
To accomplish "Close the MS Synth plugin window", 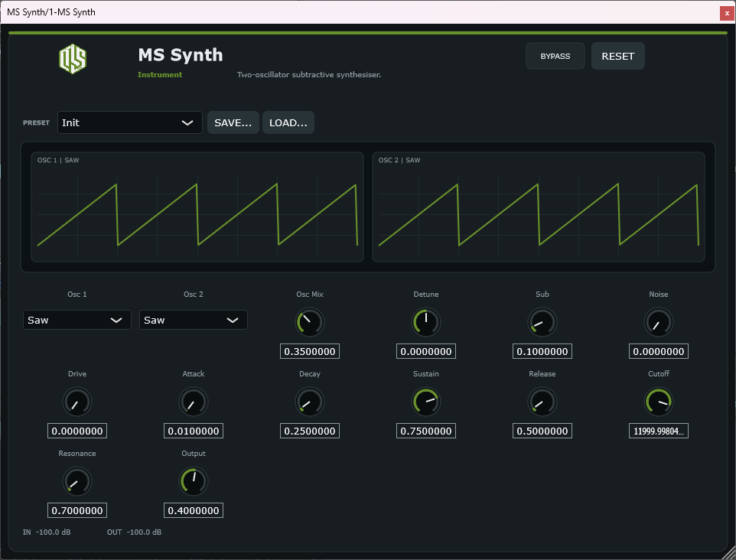I will pos(727,13).
